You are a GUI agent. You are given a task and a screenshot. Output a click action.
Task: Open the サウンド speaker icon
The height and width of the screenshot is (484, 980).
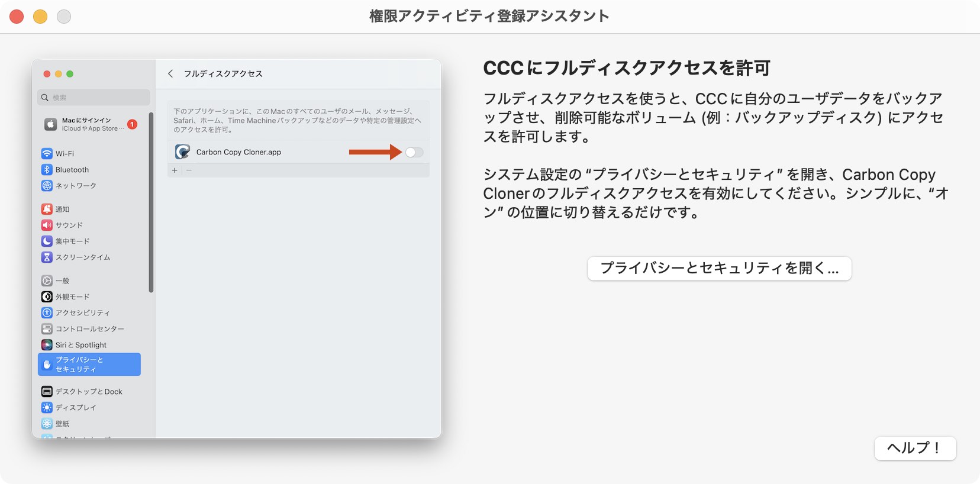point(47,225)
